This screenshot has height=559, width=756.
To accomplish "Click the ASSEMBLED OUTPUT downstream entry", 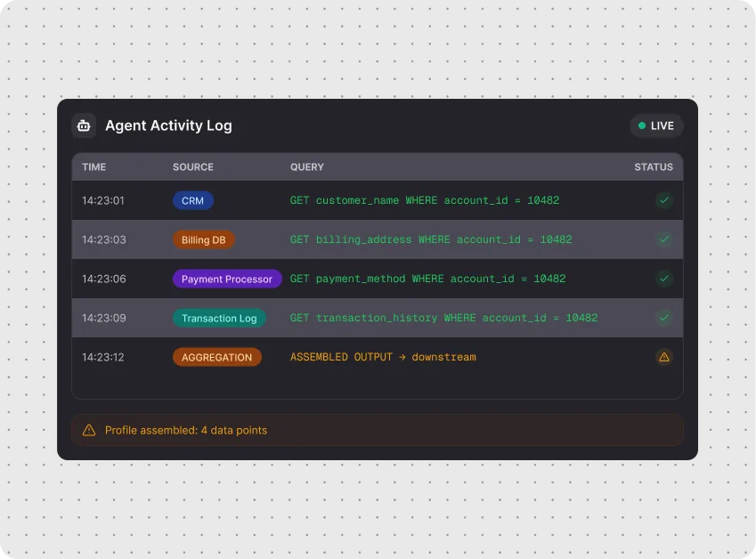I will click(x=383, y=357).
